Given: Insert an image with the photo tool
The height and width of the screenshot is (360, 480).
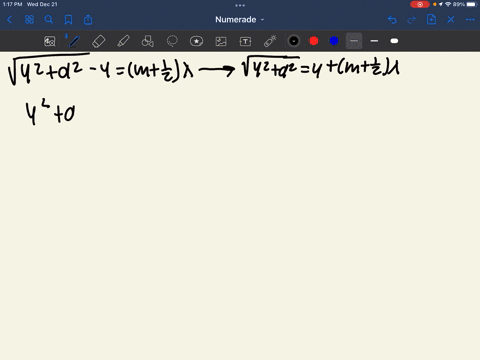Looking at the screenshot, I should click(221, 41).
